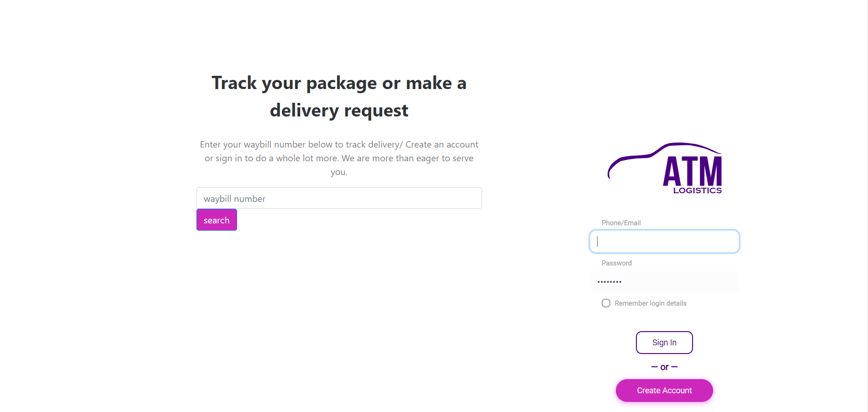Click the "Remember login details" label text
This screenshot has height=412, width=868.
[x=650, y=303]
